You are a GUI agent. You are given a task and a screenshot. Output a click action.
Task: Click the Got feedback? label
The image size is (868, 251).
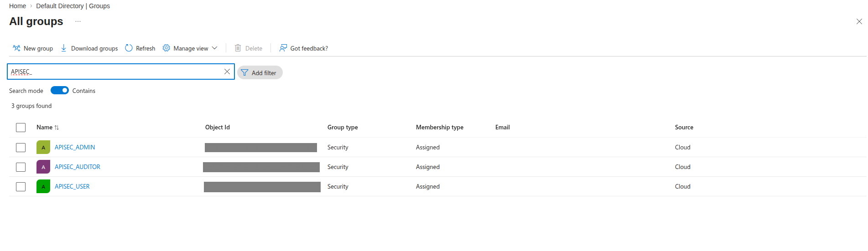tap(309, 48)
